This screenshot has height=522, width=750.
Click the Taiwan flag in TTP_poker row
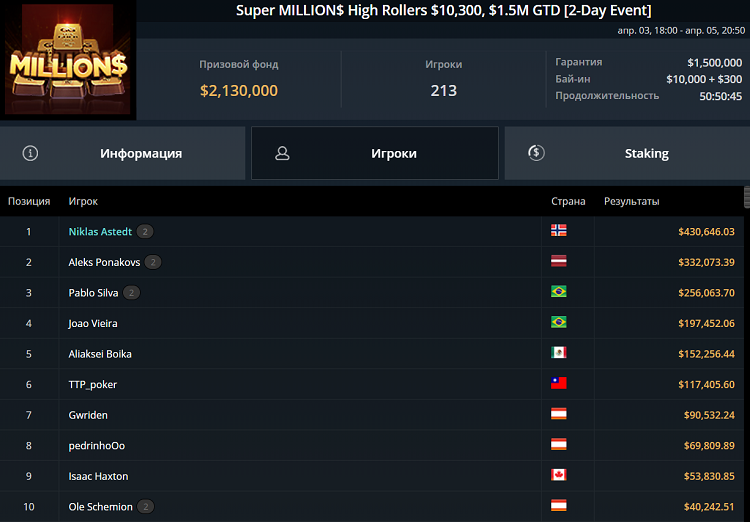pos(559,384)
